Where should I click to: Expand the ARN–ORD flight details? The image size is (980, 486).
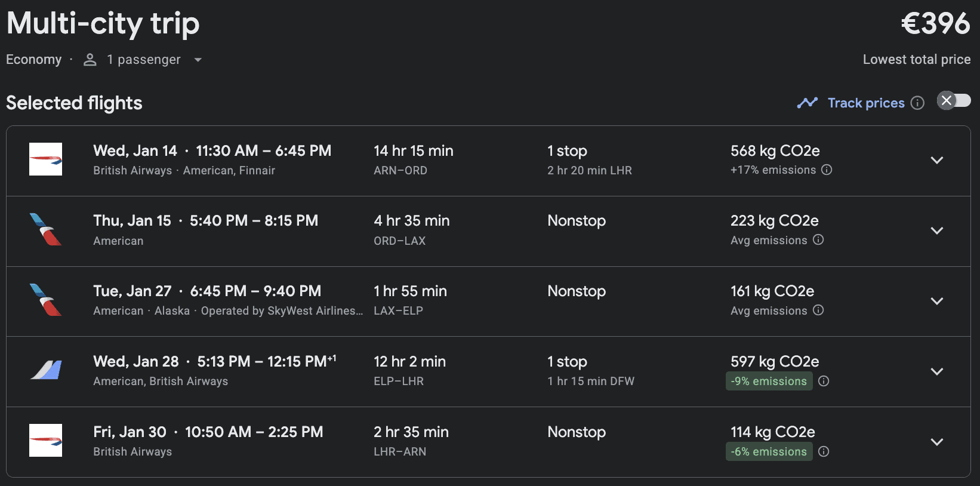click(x=937, y=160)
